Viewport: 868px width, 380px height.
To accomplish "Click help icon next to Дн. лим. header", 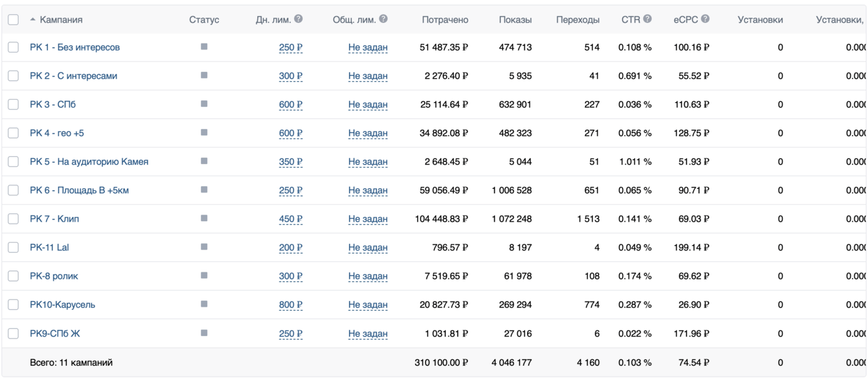I will [x=298, y=19].
